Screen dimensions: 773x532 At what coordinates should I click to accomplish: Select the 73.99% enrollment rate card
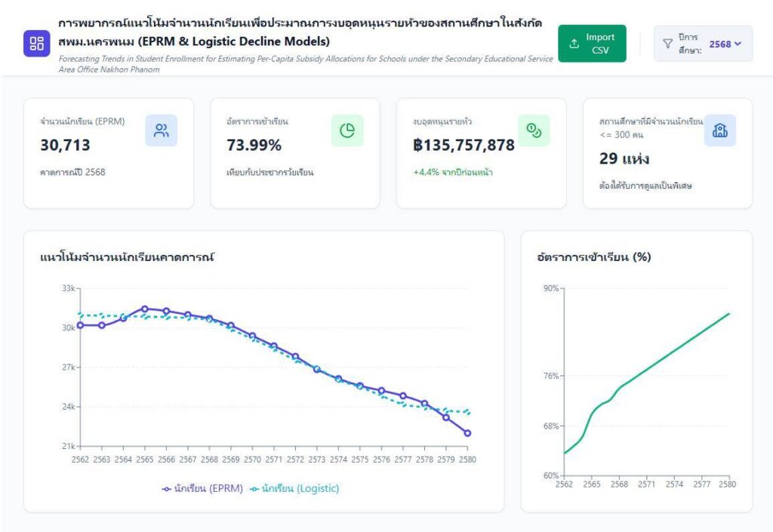tap(294, 153)
